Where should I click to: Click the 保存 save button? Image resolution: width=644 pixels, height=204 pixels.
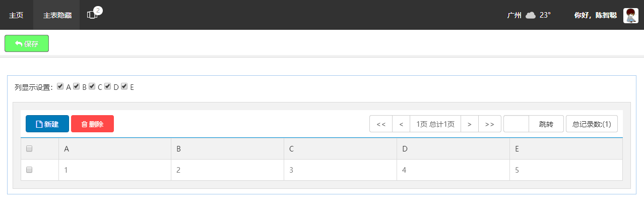click(x=27, y=43)
